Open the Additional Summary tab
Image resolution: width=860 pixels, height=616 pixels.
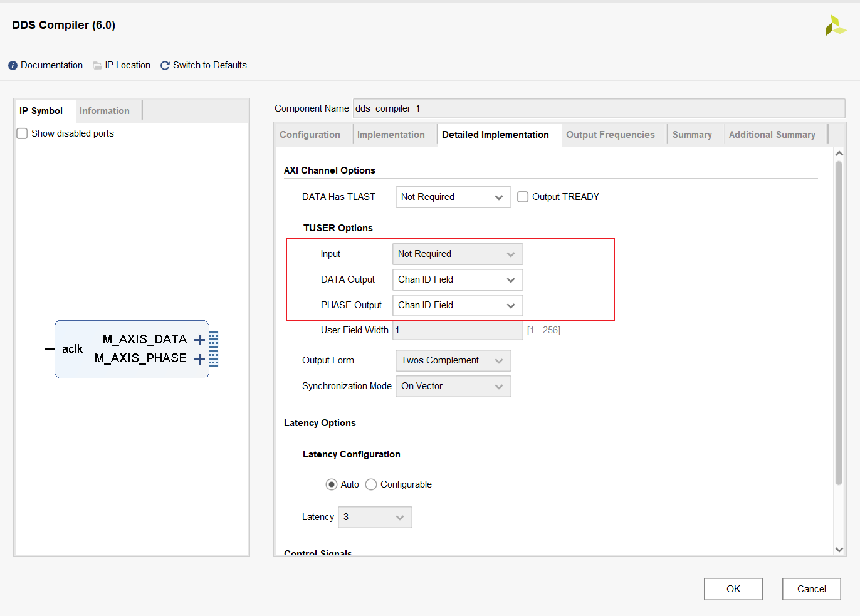point(772,135)
